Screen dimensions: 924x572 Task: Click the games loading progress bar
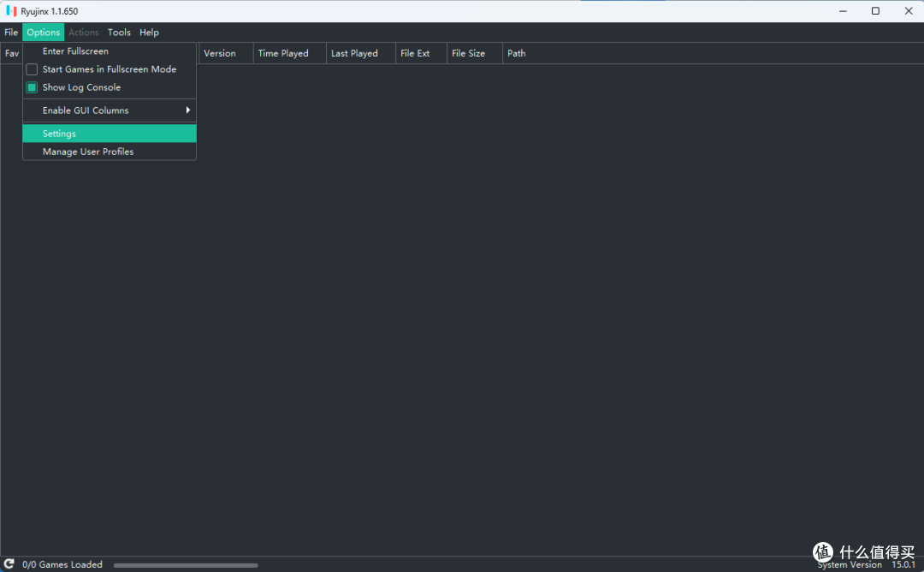pos(186,565)
